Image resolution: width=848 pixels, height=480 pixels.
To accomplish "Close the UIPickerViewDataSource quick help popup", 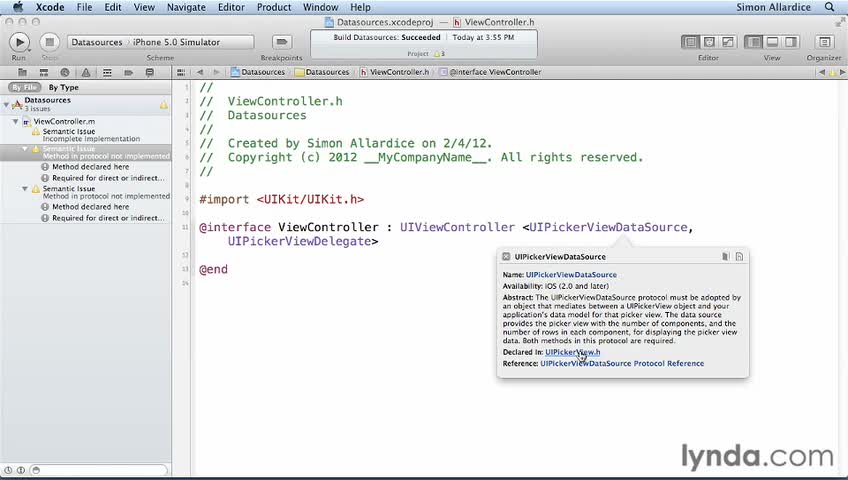I will [506, 257].
